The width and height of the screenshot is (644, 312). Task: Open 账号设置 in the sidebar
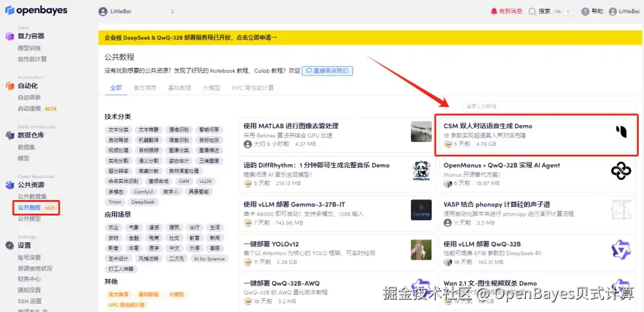[29, 257]
